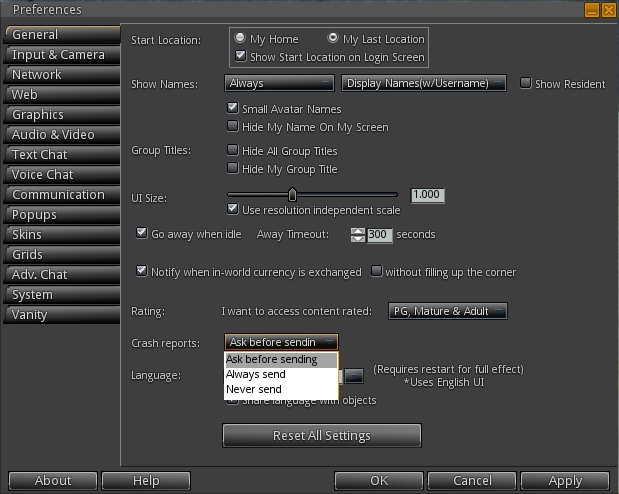Select the My Home radio button
619x494 pixels.
coord(241,39)
